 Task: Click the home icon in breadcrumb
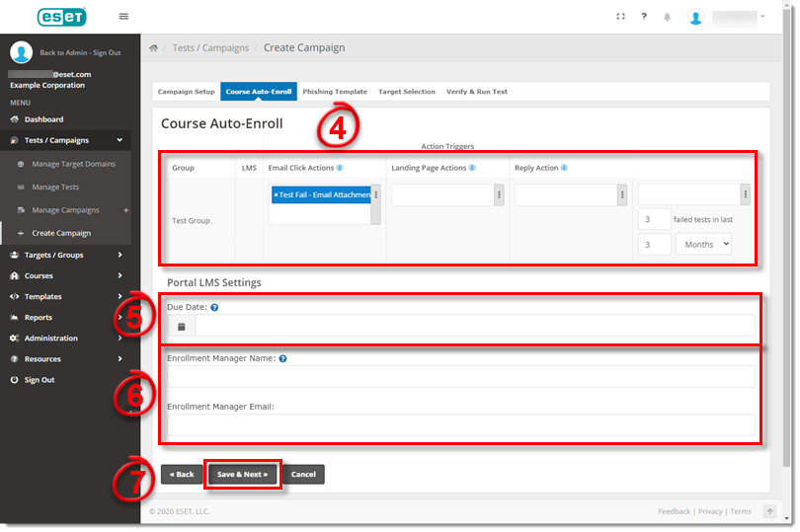(x=154, y=48)
